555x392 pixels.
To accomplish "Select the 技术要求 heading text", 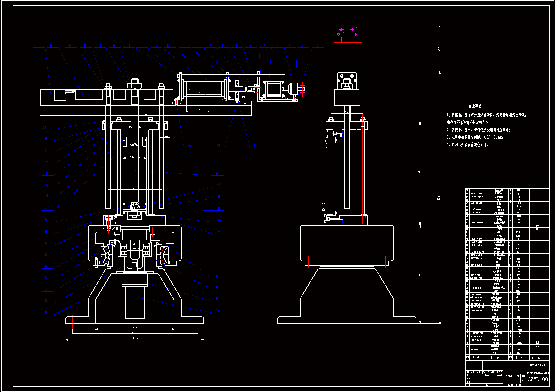I will [x=475, y=106].
